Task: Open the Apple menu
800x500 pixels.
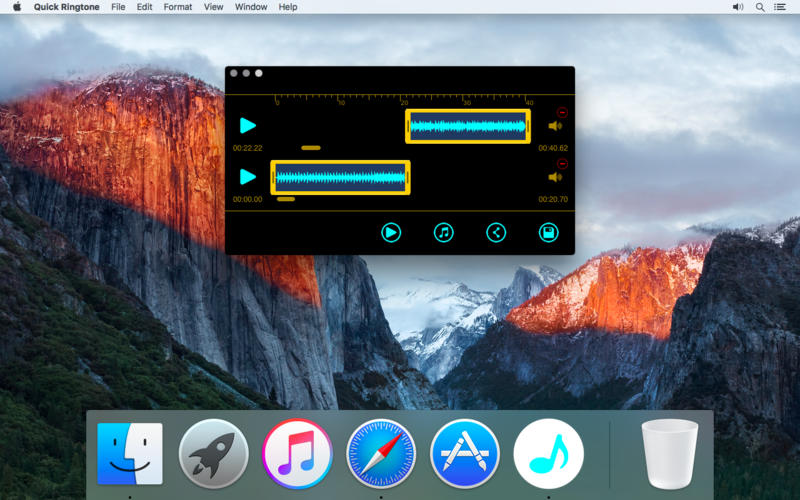Action: click(x=17, y=7)
